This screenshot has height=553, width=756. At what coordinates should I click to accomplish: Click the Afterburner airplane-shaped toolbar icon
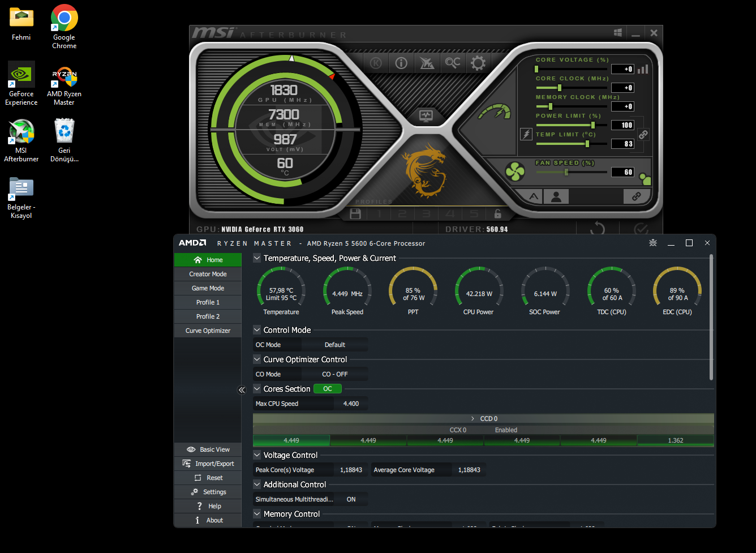click(427, 63)
